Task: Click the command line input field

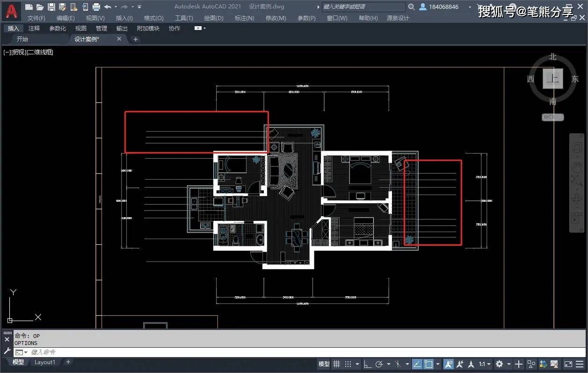Action: pos(187,352)
